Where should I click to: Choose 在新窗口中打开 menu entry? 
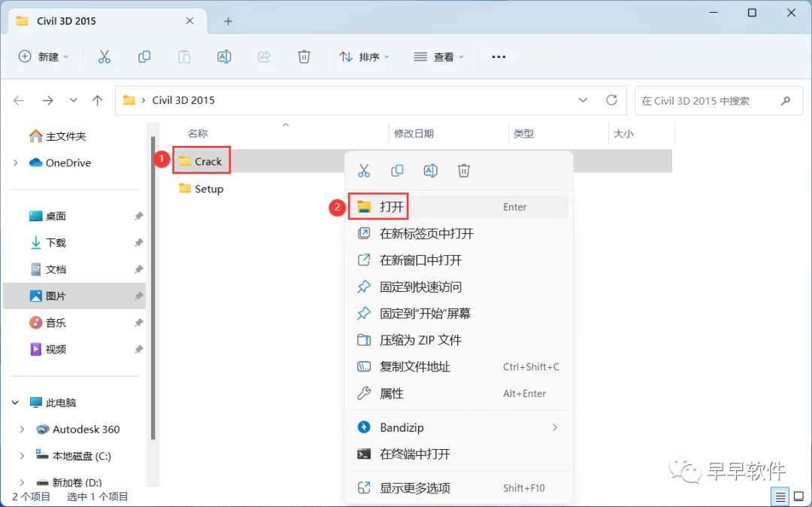pyautogui.click(x=459, y=260)
